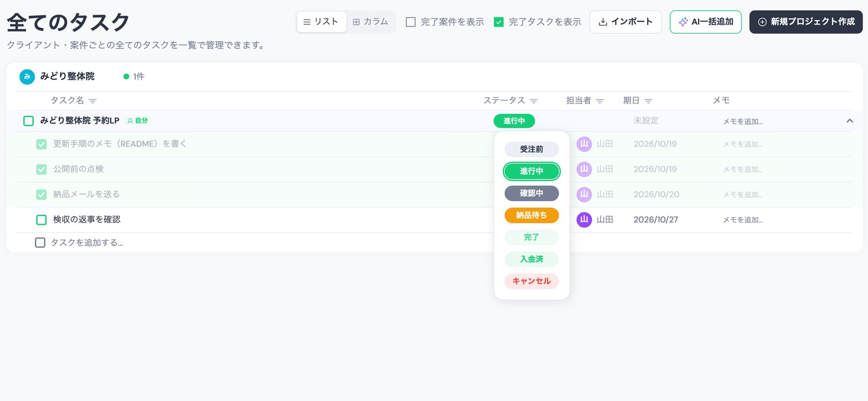Uncheck the 完了タスクを表示 checkbox
Viewport: 868px width, 401px height.
499,22
